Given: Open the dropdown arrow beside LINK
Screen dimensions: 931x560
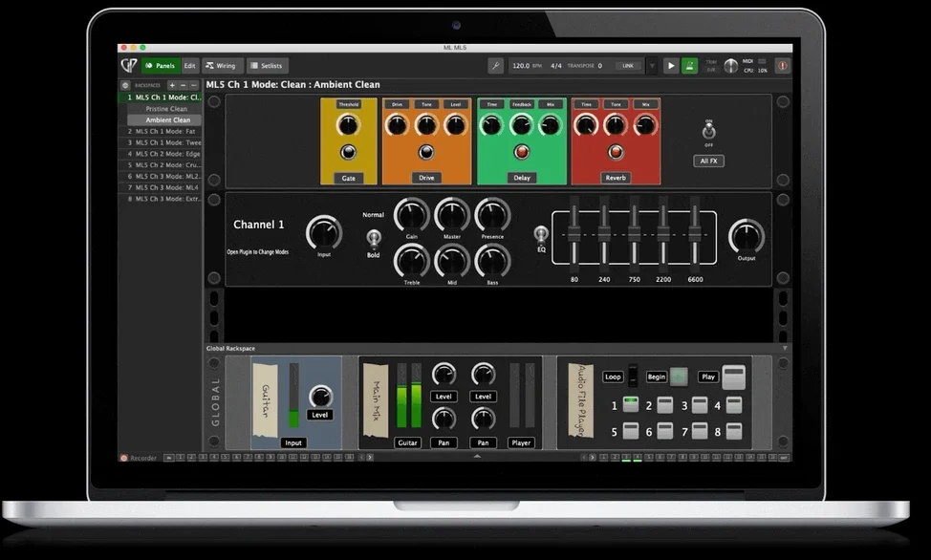Looking at the screenshot, I should [652, 66].
